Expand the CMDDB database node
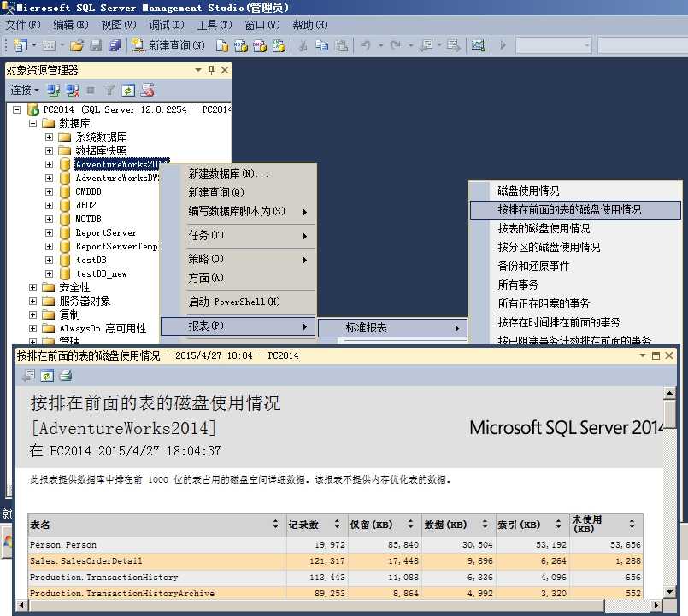Viewport: 688px width, 616px height. tap(50, 191)
